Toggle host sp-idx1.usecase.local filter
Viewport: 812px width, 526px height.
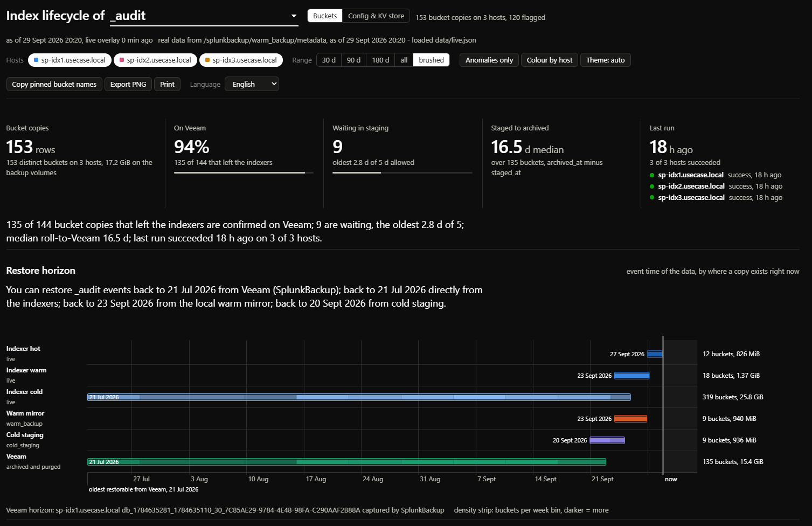(x=70, y=60)
